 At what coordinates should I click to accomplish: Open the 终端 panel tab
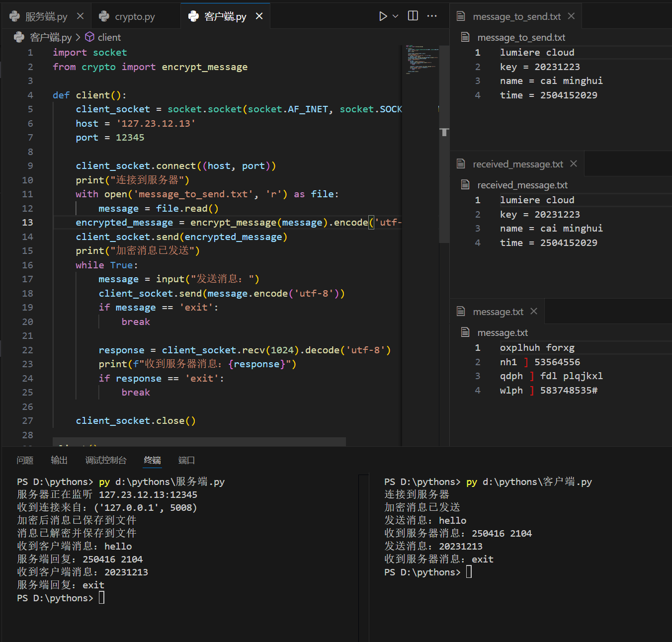point(153,460)
